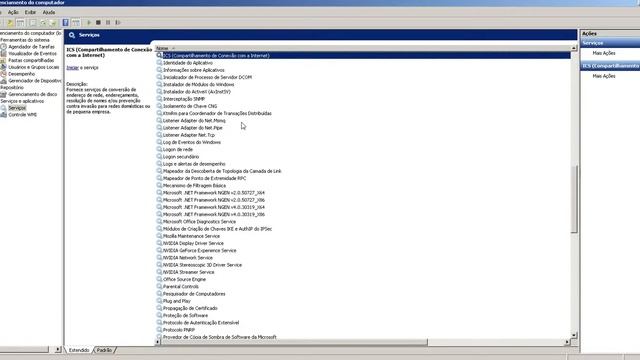The height and width of the screenshot is (360, 640).
Task: Select Identidade do Aplicativo service
Action: 188,63
